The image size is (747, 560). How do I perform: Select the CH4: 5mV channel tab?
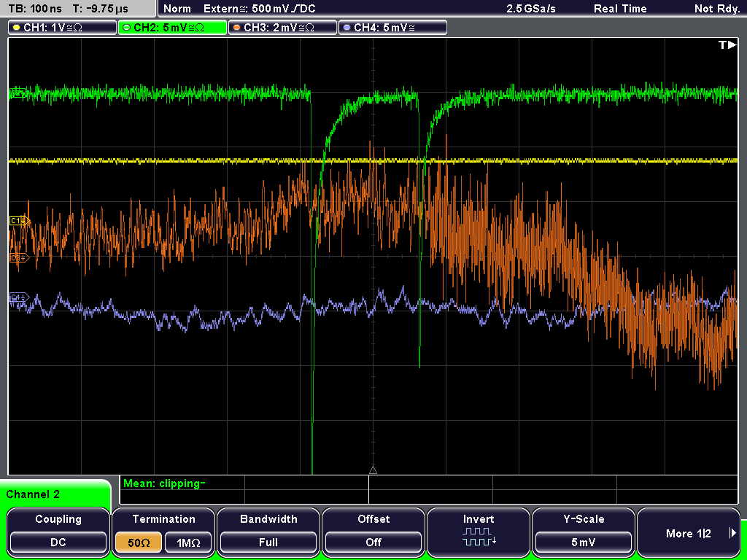coord(392,28)
